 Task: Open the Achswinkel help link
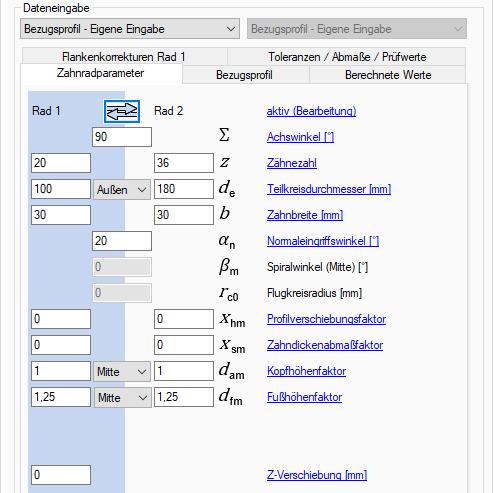pyautogui.click(x=300, y=137)
